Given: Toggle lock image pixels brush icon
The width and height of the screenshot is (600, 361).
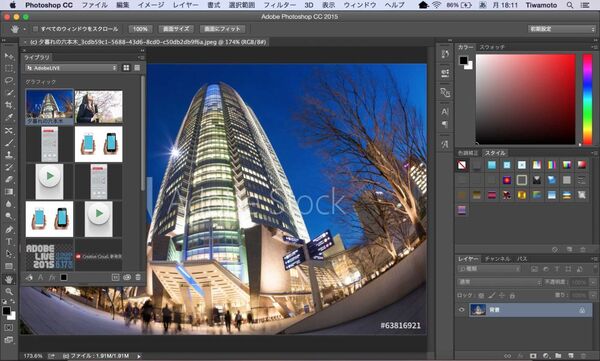Looking at the screenshot, I should 492,295.
